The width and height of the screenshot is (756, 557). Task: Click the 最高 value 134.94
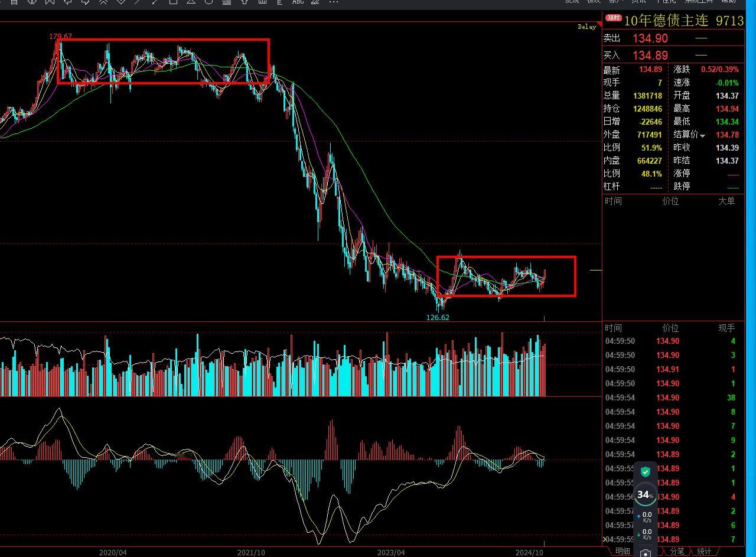pos(728,109)
